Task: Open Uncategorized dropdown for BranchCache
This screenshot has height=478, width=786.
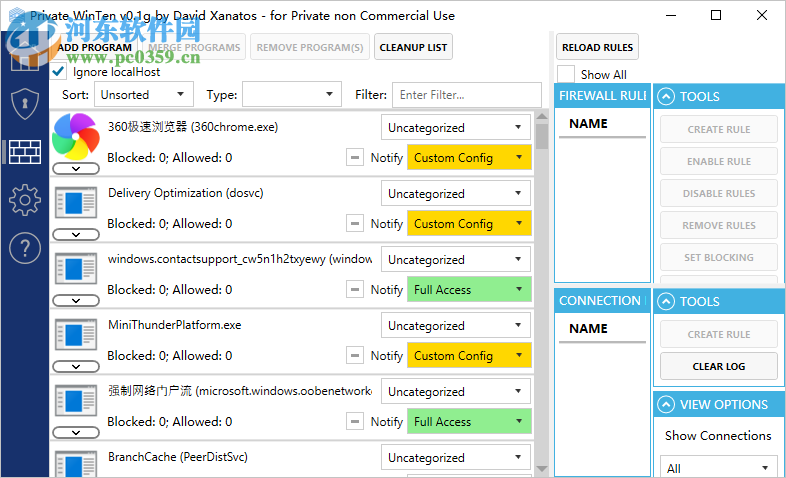Action: tap(456, 457)
